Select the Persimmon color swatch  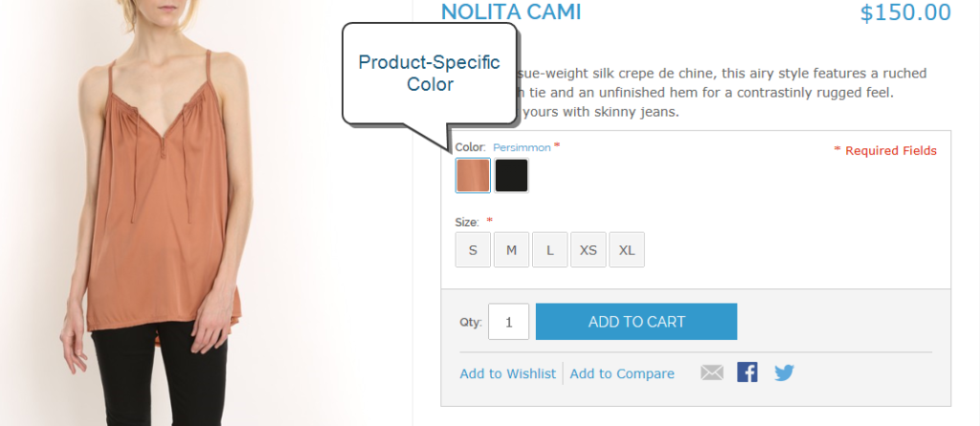pos(473,175)
